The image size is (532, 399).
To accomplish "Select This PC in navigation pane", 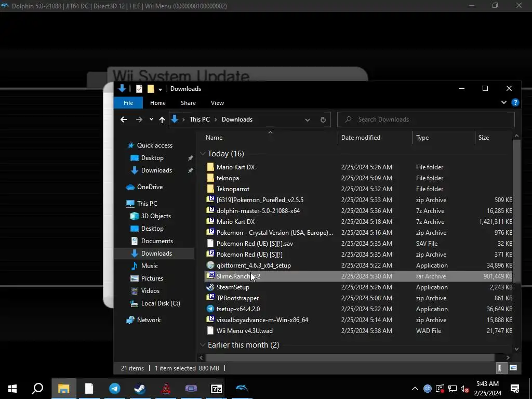I will [x=147, y=204].
